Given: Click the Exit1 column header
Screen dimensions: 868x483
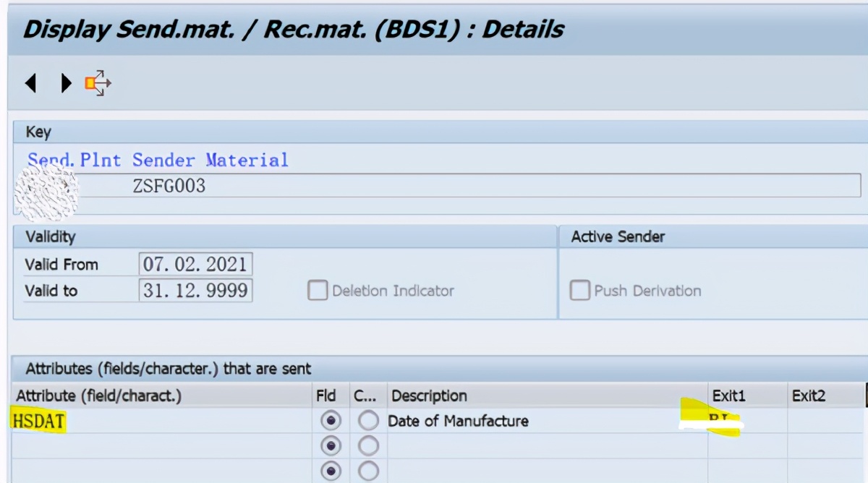Looking at the screenshot, I should [x=728, y=396].
